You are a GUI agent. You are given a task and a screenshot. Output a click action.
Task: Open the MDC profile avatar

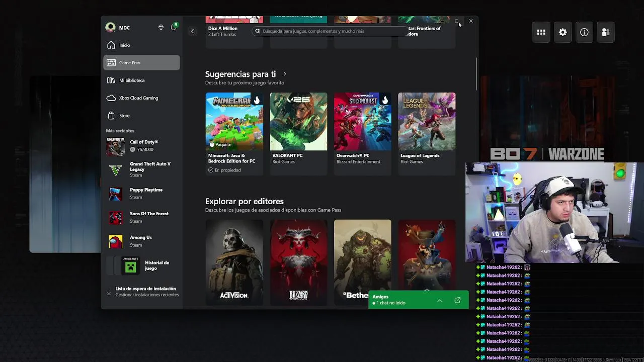(110, 28)
